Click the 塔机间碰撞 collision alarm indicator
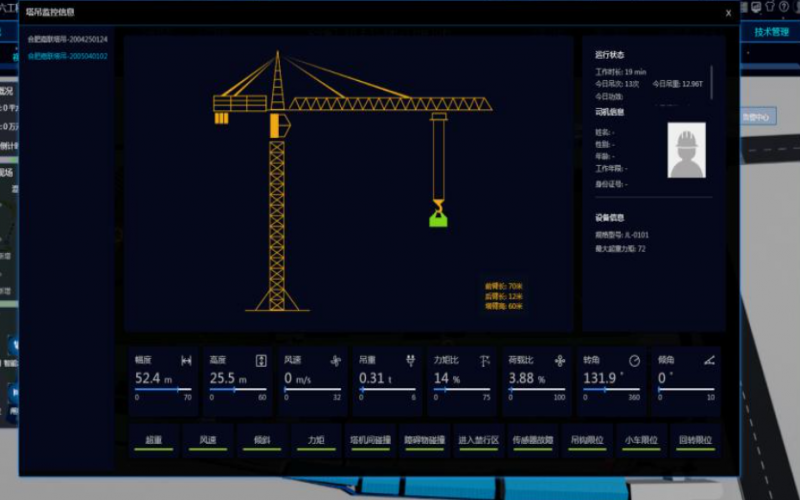 pyautogui.click(x=369, y=439)
